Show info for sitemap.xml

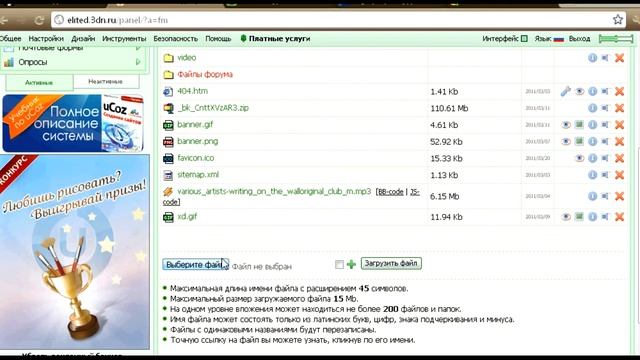point(592,175)
